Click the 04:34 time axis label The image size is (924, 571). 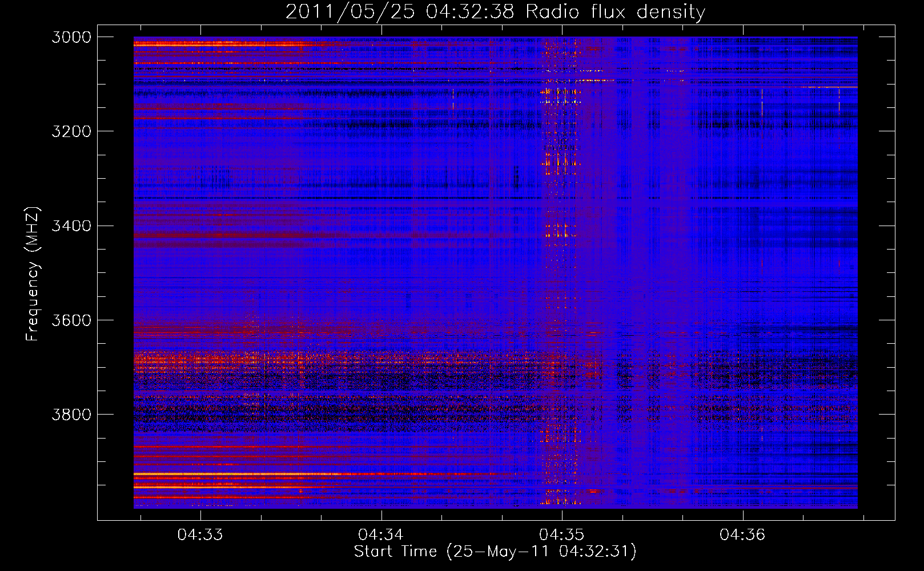tap(381, 535)
